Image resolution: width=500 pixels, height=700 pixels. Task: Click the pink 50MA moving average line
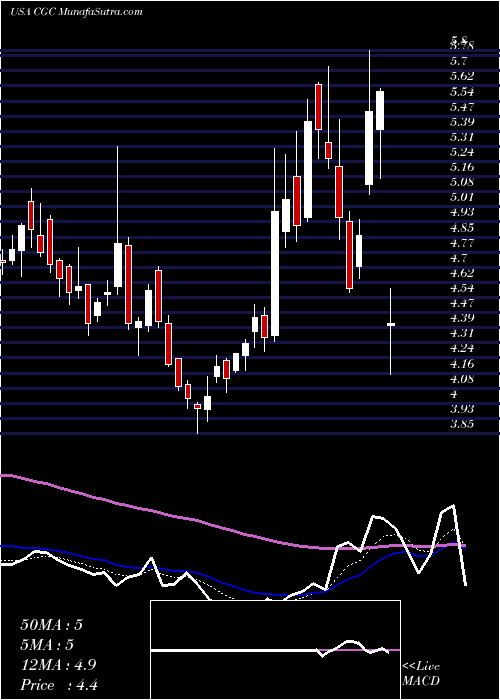pos(232,527)
